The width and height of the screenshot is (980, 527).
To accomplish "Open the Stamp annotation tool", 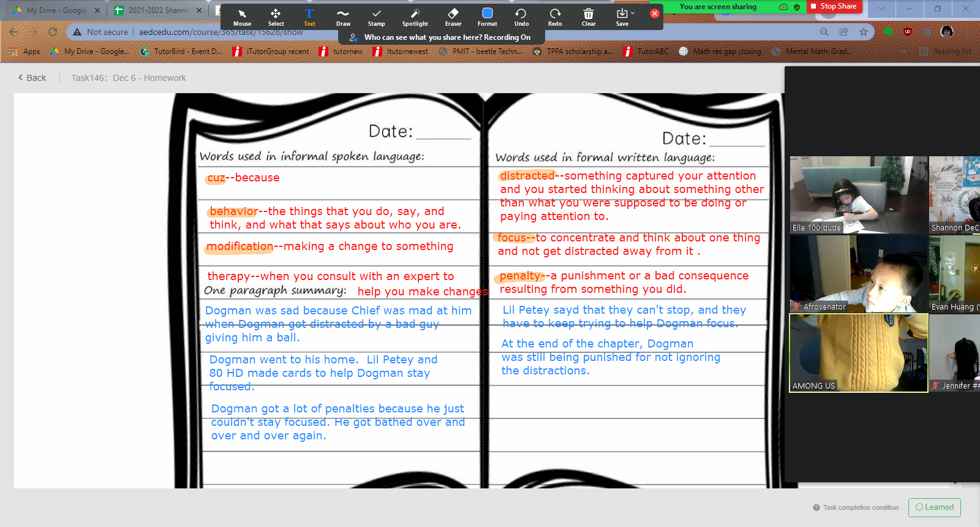I will (376, 17).
